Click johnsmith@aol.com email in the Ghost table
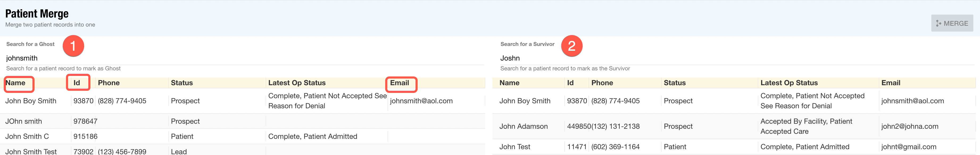Screen dimensions: 980x155 coord(421,101)
